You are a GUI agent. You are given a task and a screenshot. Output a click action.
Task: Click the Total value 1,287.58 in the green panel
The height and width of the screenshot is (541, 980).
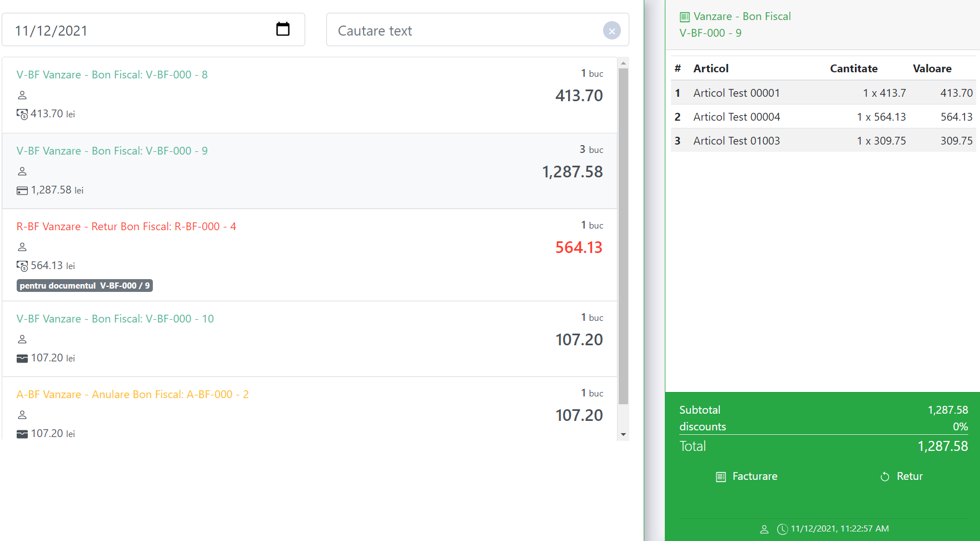click(x=943, y=446)
